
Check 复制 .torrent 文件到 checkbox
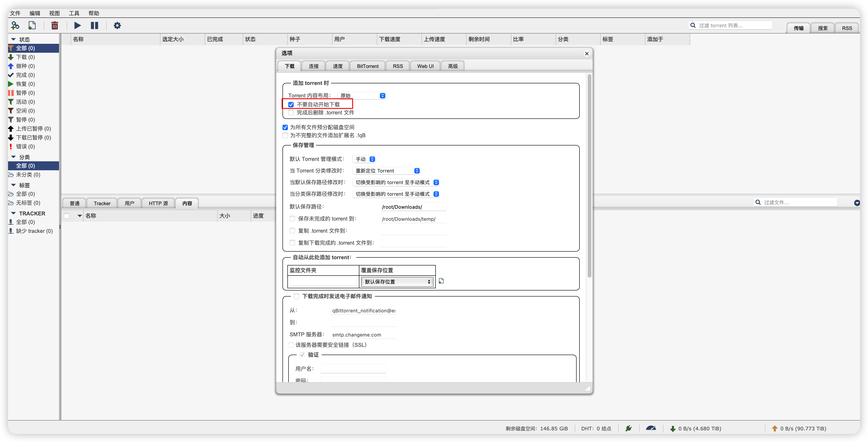292,231
